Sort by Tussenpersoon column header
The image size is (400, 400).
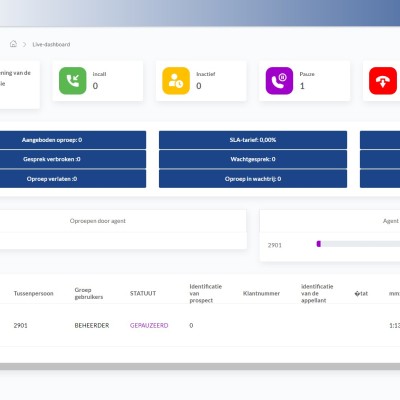(x=33, y=293)
